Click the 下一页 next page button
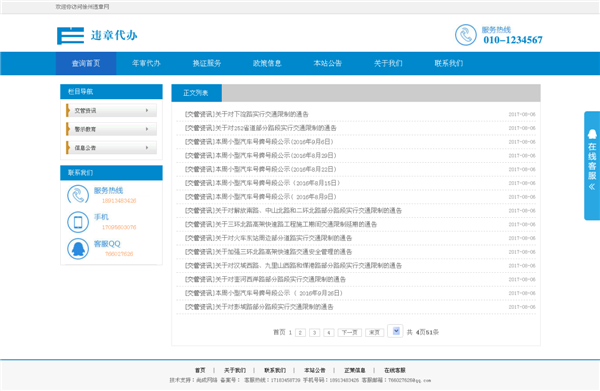 tap(349, 332)
